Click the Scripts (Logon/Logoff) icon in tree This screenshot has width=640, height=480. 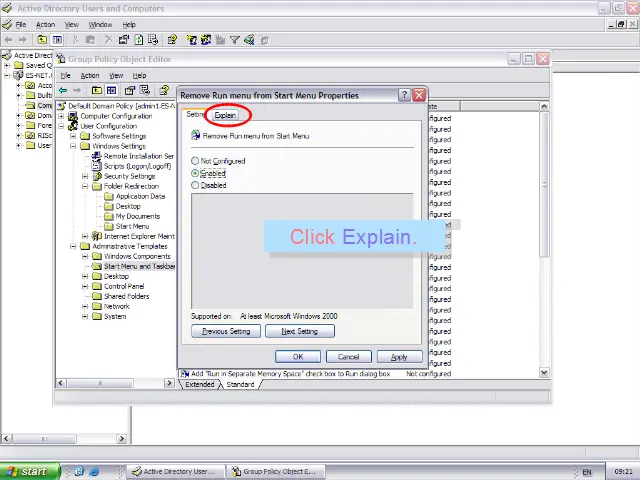[x=97, y=166]
